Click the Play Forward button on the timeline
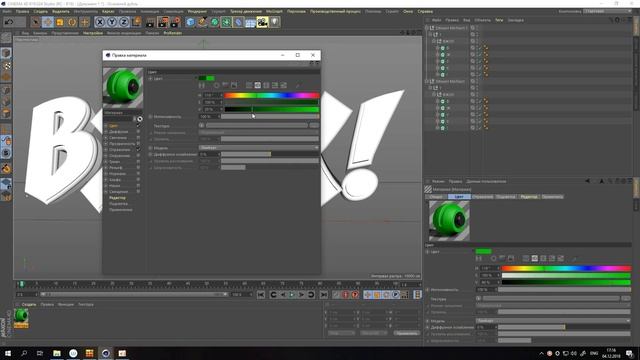Image resolution: width=640 pixels, height=360 pixels. click(x=292, y=294)
